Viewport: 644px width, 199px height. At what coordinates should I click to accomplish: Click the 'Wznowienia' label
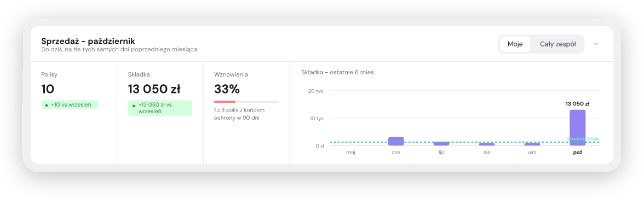click(x=231, y=75)
